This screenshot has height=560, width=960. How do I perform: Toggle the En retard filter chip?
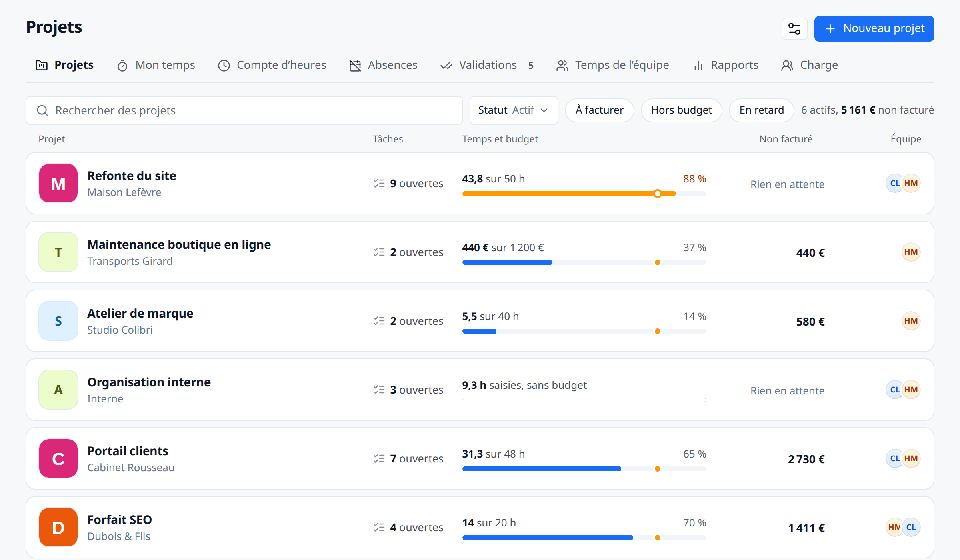pos(761,110)
